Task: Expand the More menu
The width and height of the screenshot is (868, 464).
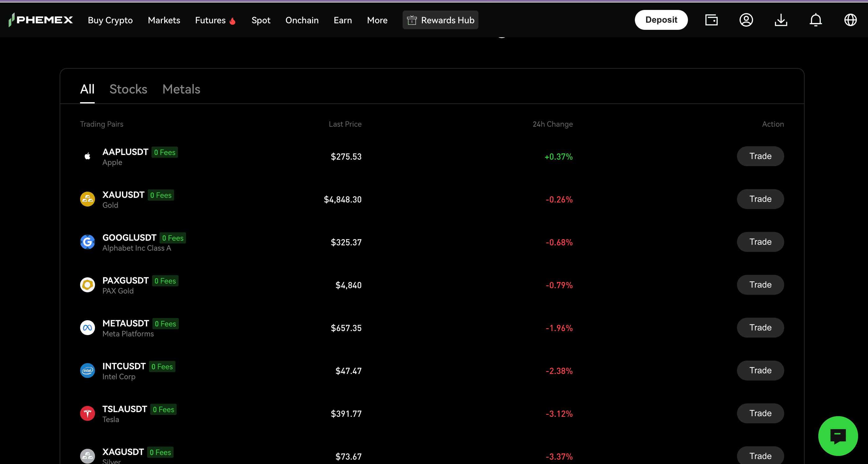Action: [x=377, y=20]
